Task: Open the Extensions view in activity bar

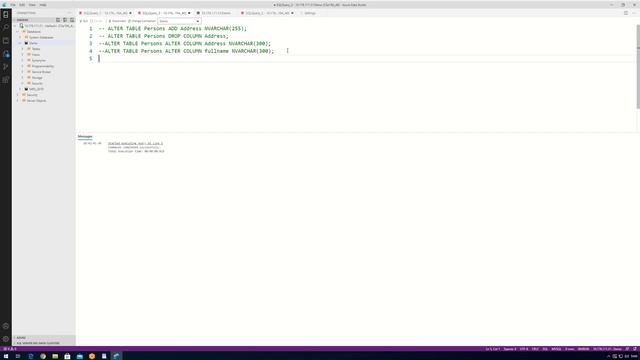Action: click(x=6, y=80)
